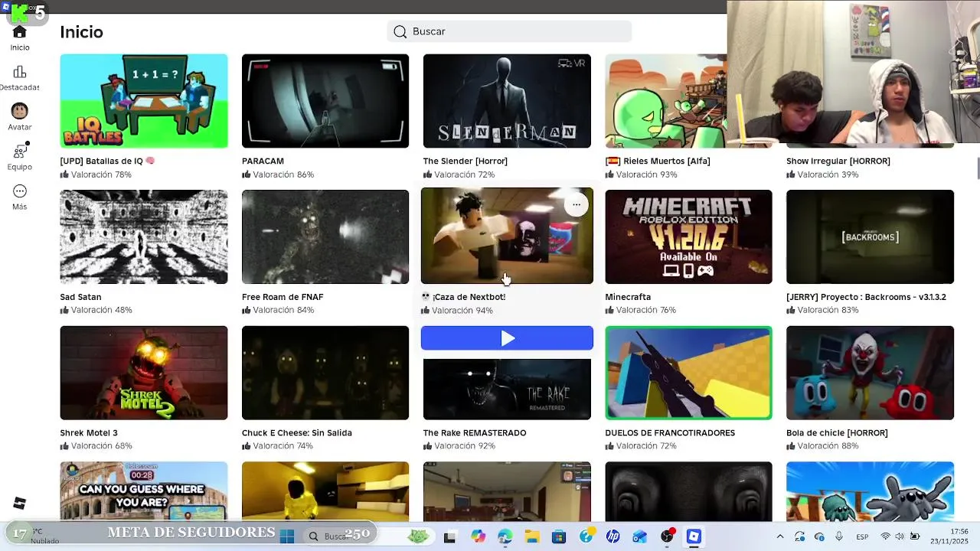Open the Sad Satan game thumbnail
The image size is (980, 551).
click(144, 237)
